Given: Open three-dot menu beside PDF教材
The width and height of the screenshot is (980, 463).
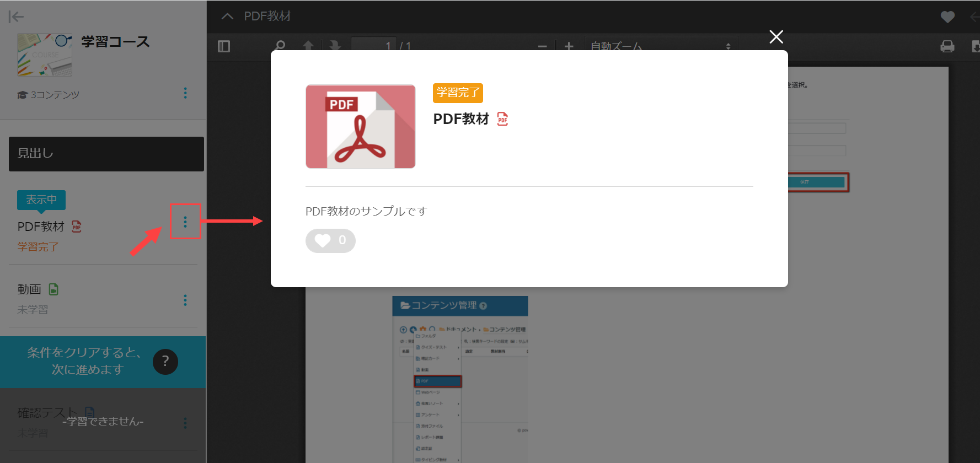Looking at the screenshot, I should (x=185, y=222).
